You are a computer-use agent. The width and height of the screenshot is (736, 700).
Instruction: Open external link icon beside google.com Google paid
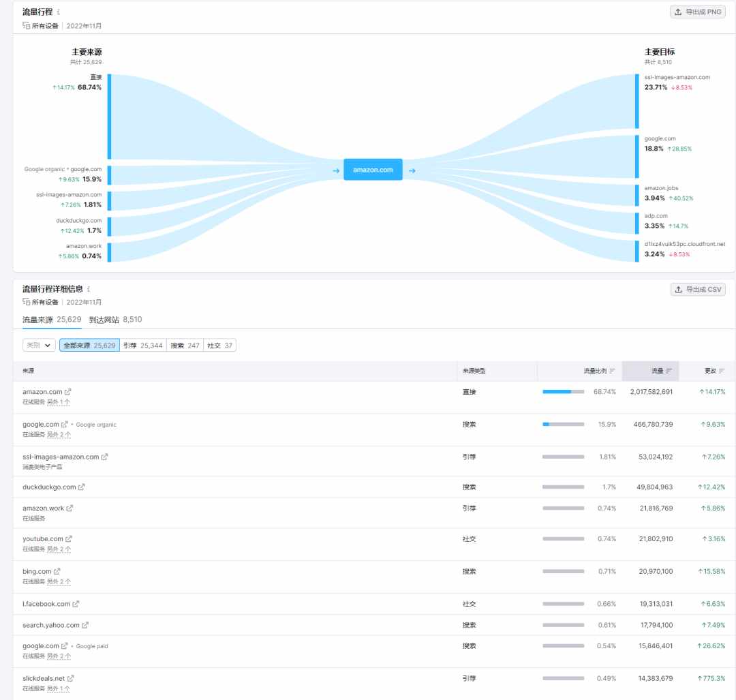click(64, 645)
